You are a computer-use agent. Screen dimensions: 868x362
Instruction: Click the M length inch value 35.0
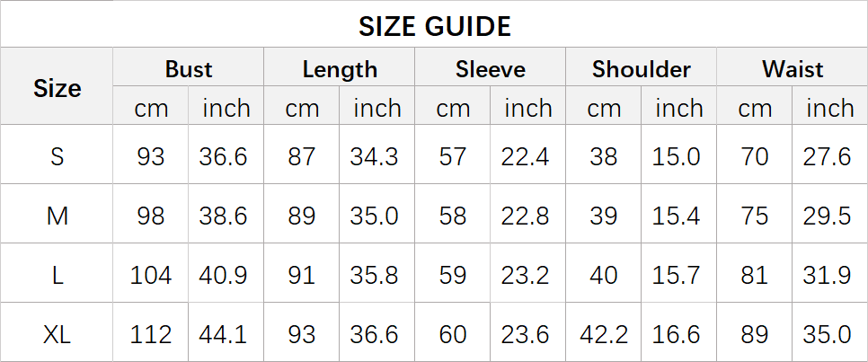click(374, 216)
